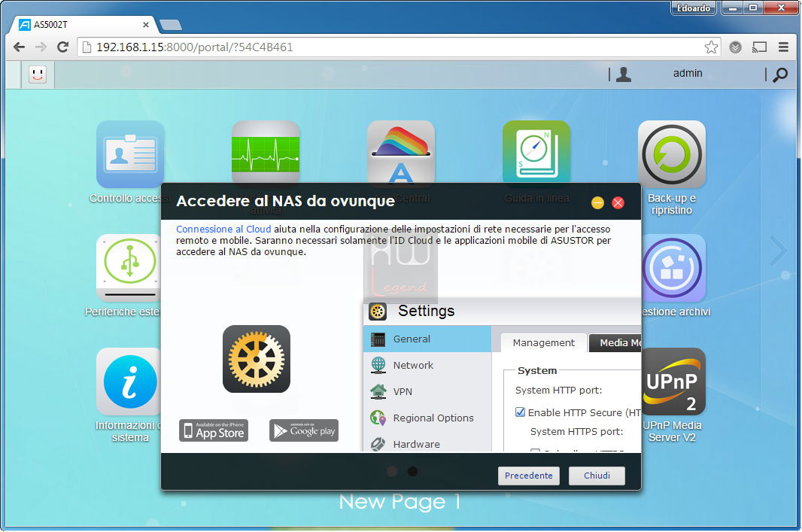Select Network in Settings sidebar
The height and width of the screenshot is (532, 802).
427,365
